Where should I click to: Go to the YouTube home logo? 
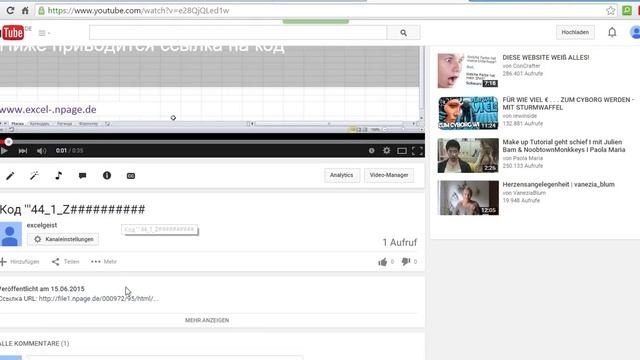point(12,33)
